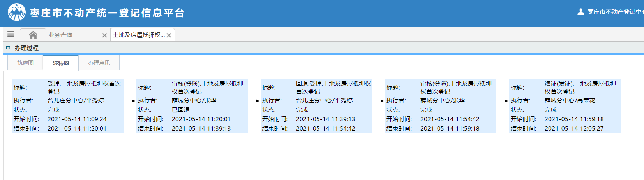
Task: Switch to 办理意见 sub-tab
Action: point(99,63)
